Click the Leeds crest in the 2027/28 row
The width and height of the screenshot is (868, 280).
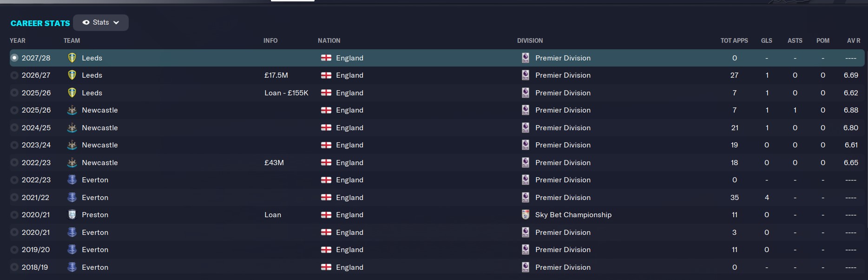tap(72, 58)
